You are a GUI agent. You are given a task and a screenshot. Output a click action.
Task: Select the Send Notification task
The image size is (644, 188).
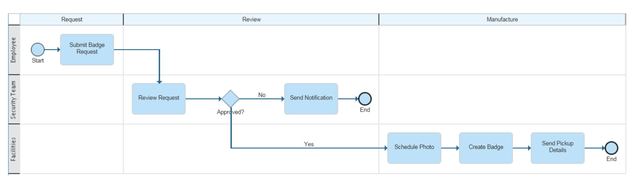point(311,99)
